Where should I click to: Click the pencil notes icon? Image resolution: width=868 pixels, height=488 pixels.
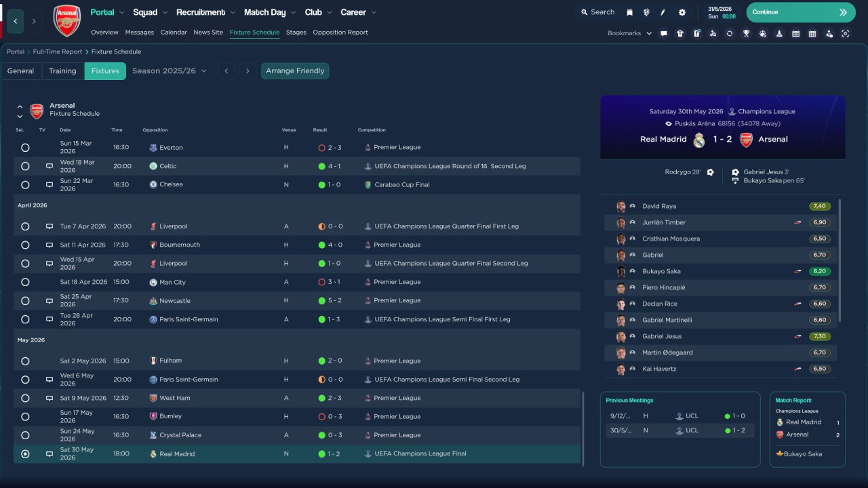click(x=663, y=12)
